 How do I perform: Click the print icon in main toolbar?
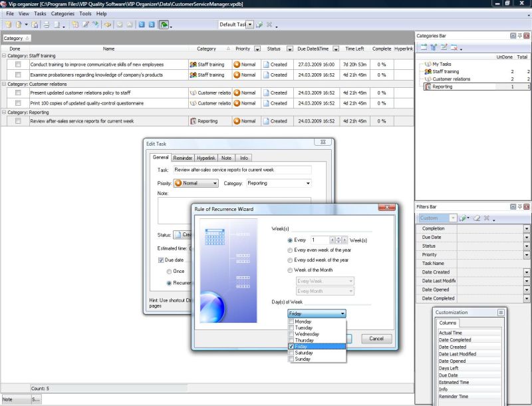(46, 25)
